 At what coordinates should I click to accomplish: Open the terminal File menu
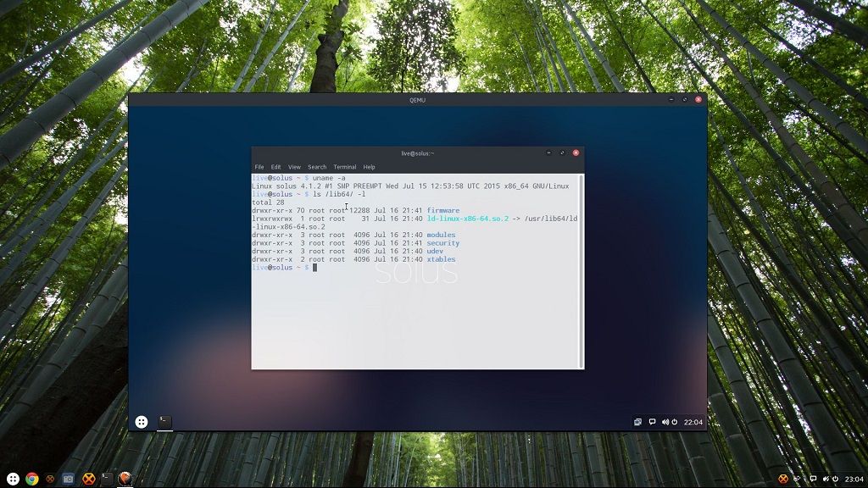(259, 167)
